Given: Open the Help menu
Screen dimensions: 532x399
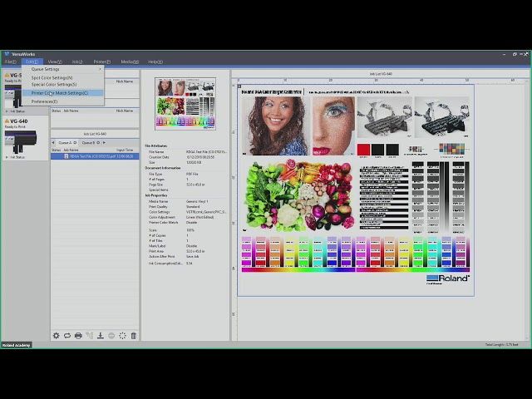Looking at the screenshot, I should [155, 62].
